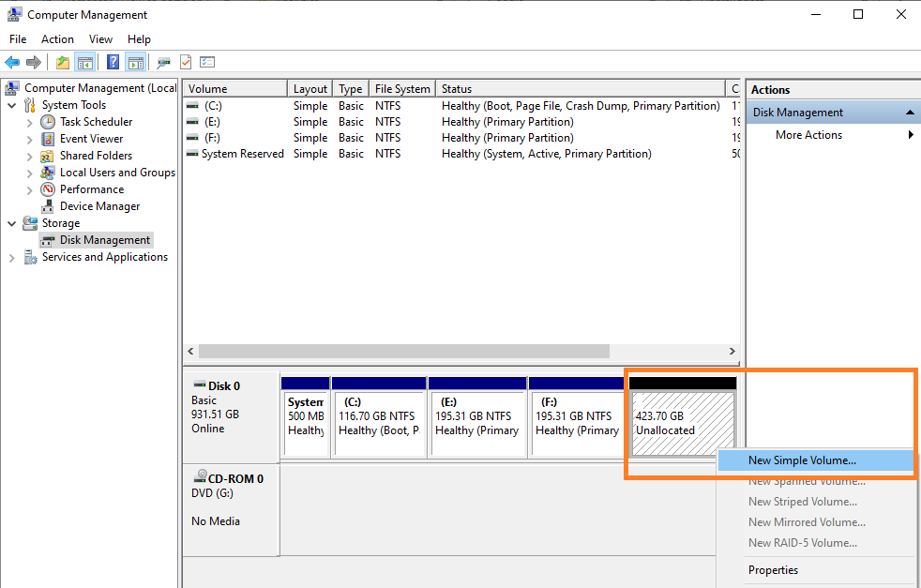This screenshot has width=921, height=588.
Task: Click the Forward arrow in the toolbar
Action: [x=34, y=62]
